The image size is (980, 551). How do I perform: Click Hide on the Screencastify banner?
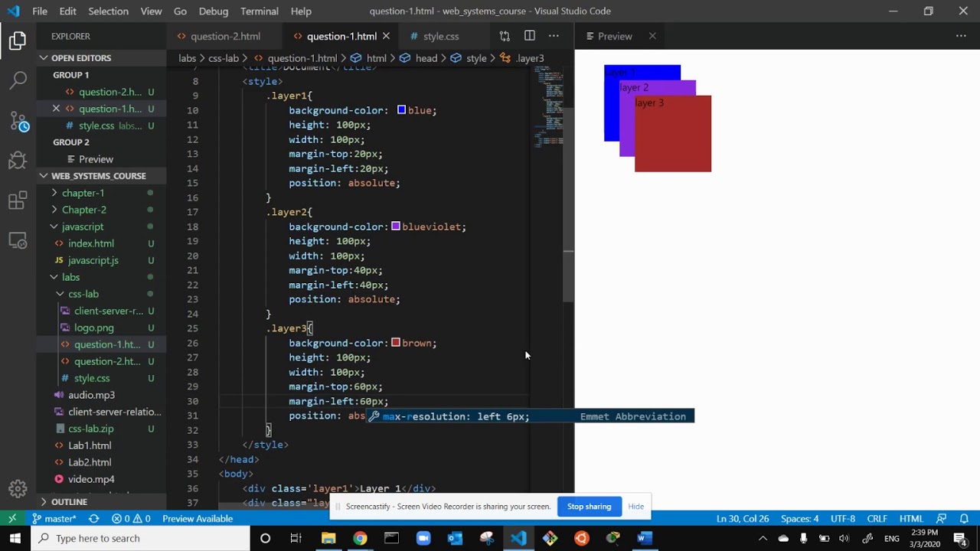636,507
